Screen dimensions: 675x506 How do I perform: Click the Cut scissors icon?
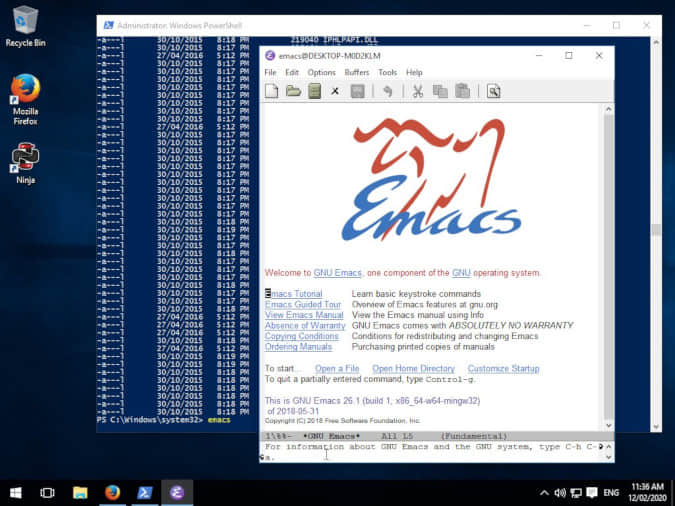click(418, 91)
